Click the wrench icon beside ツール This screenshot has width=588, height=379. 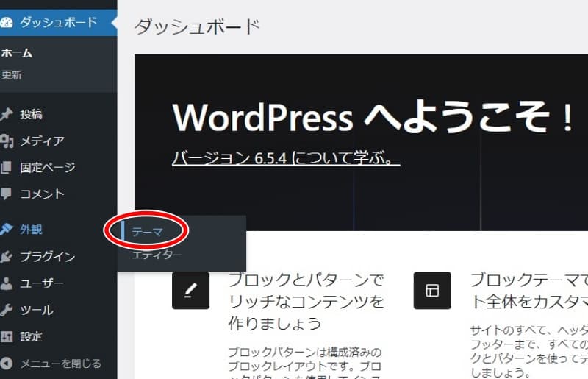tap(6, 310)
